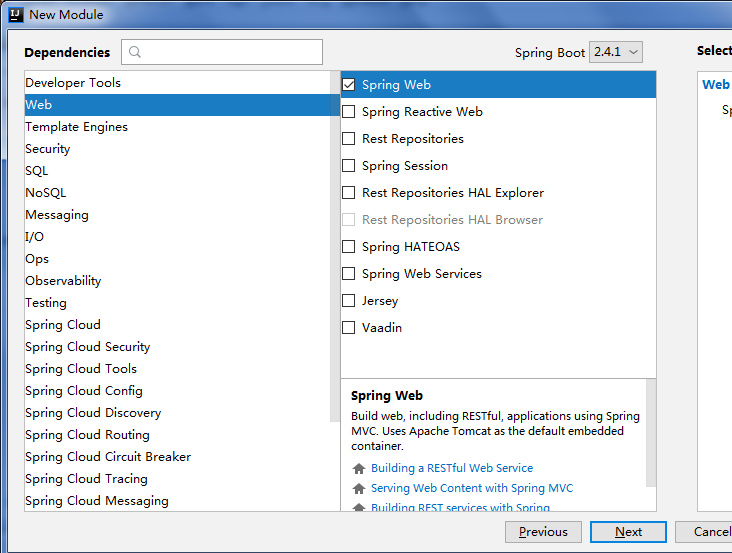Uncheck the Spring Web checkbox
Viewport: 732px width, 553px height.
tap(349, 84)
